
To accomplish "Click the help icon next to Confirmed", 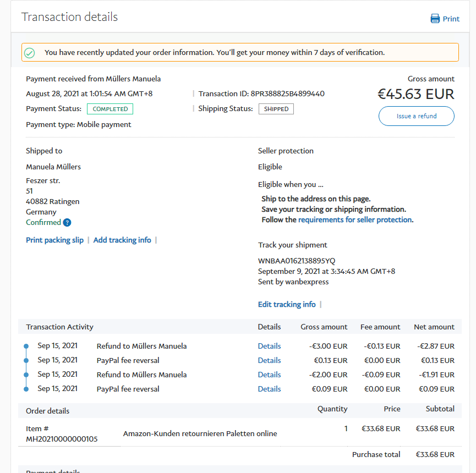I will 67,223.
